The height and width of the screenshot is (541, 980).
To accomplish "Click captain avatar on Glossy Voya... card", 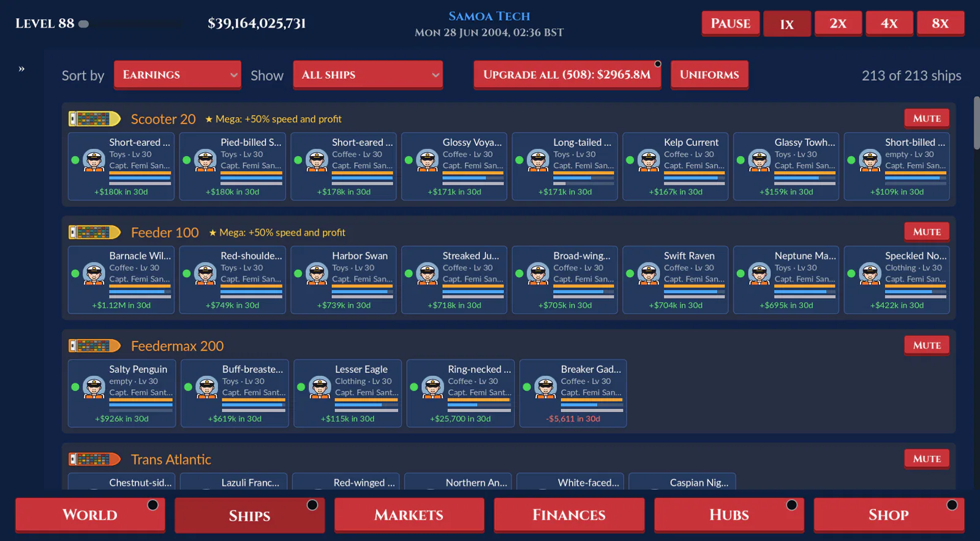I will pyautogui.click(x=427, y=160).
